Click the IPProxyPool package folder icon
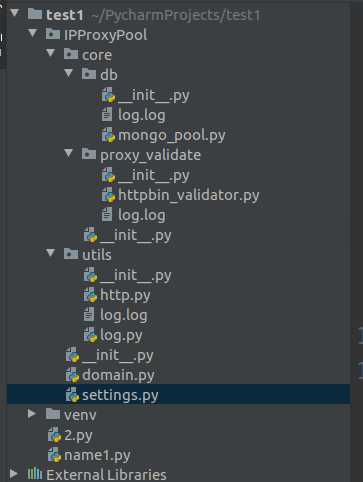The image size is (363, 482). pos(53,34)
